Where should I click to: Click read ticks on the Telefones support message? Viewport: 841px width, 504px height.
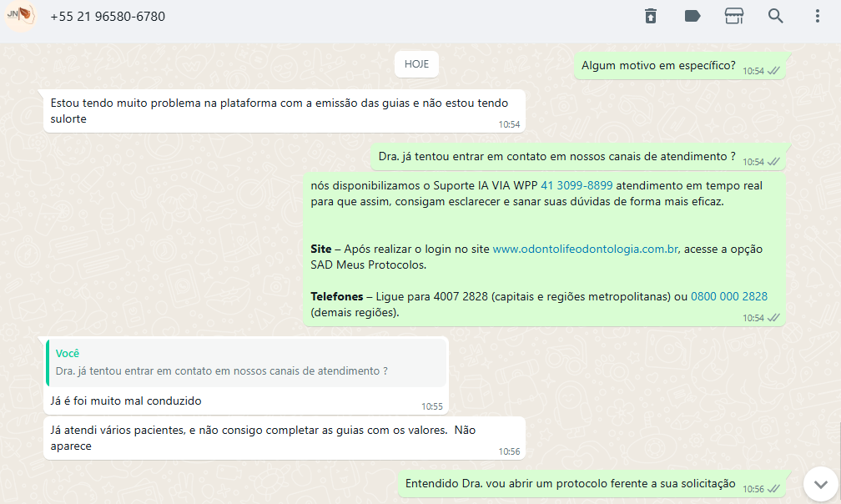click(773, 318)
